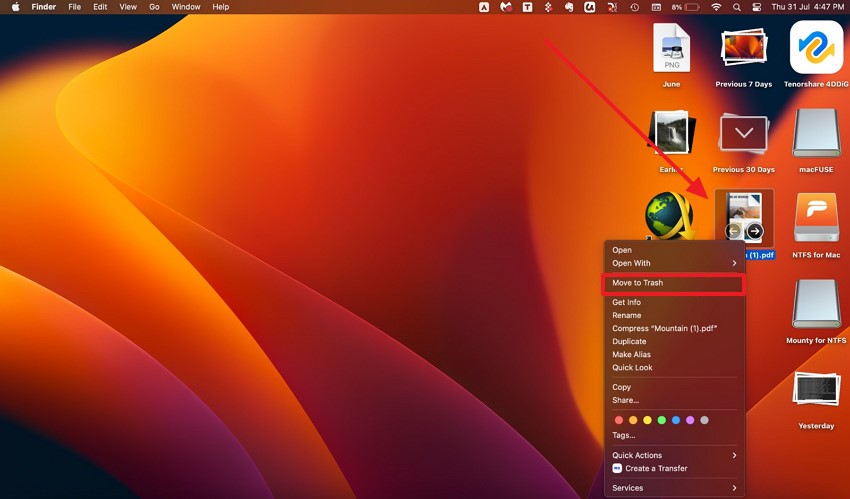This screenshot has height=499, width=850.
Task: Open Control Center icon
Action: point(757,7)
